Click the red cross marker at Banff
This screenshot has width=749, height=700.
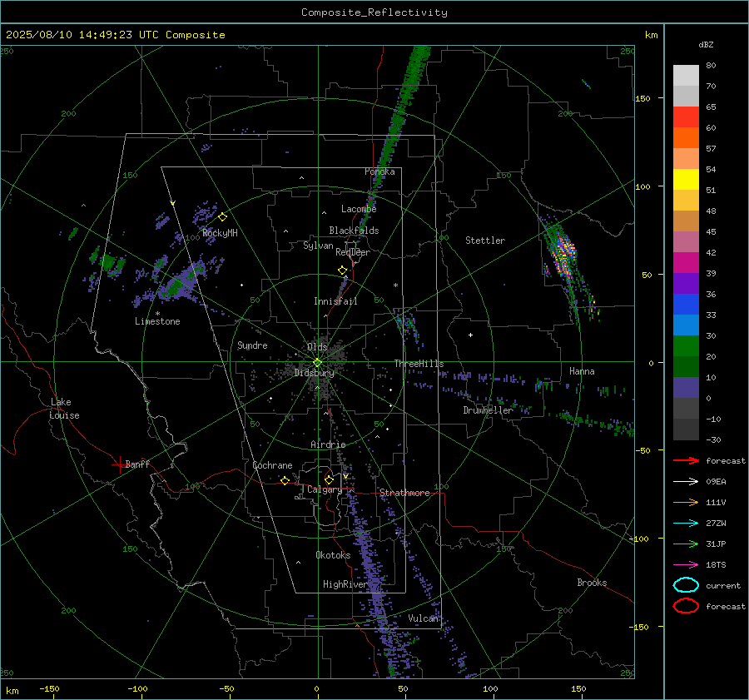(x=119, y=464)
